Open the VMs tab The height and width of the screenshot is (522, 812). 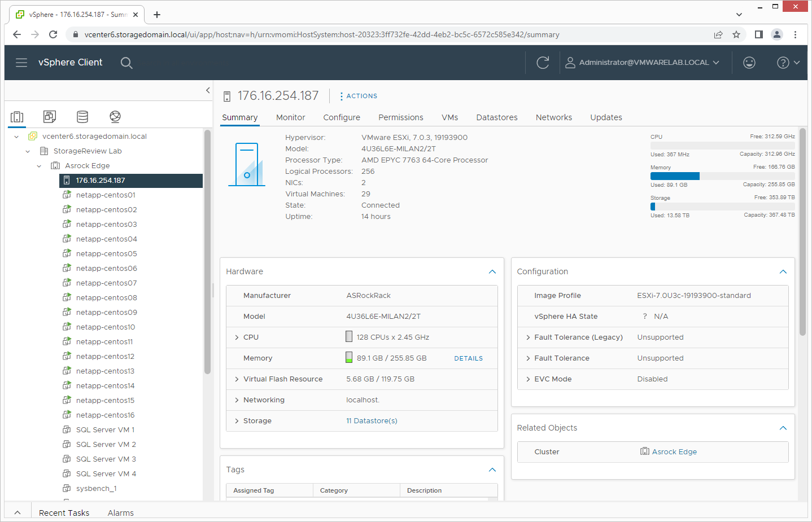tap(449, 117)
